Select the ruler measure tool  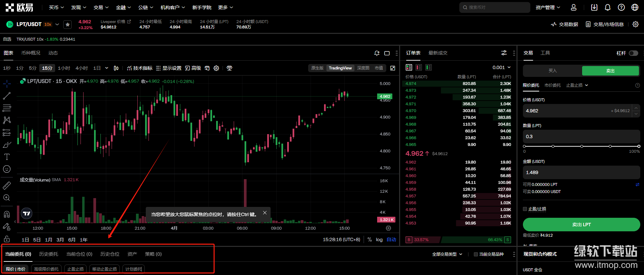[6, 186]
